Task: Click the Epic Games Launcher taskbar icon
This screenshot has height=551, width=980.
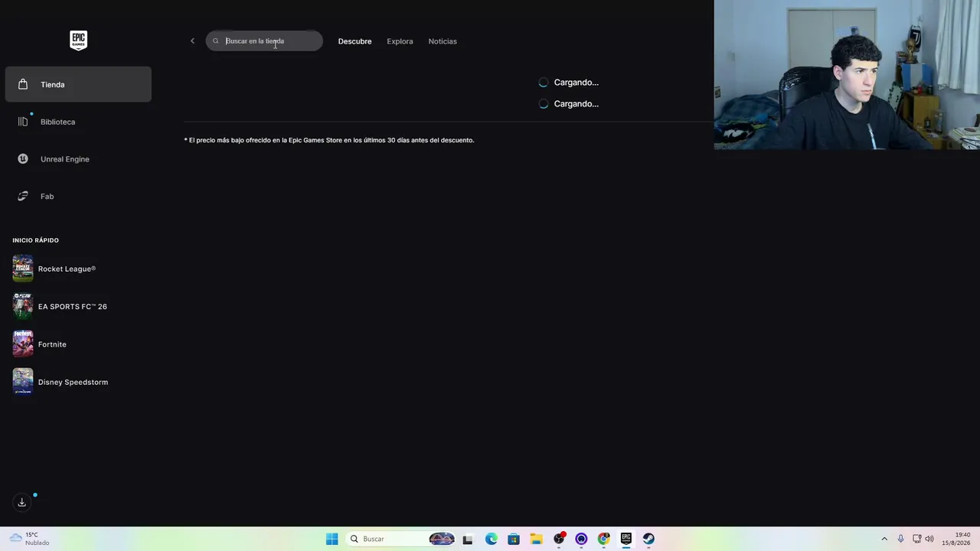Action: 626,539
